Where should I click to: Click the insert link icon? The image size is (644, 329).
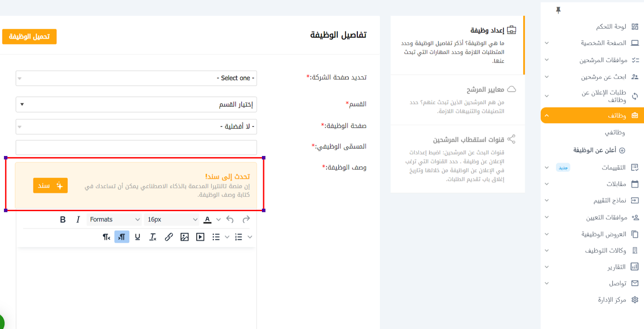(x=169, y=237)
